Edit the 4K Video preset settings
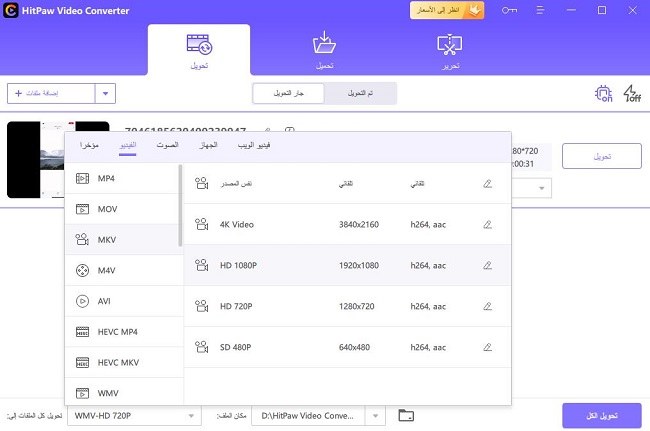This screenshot has width=650, height=431. pos(488,224)
